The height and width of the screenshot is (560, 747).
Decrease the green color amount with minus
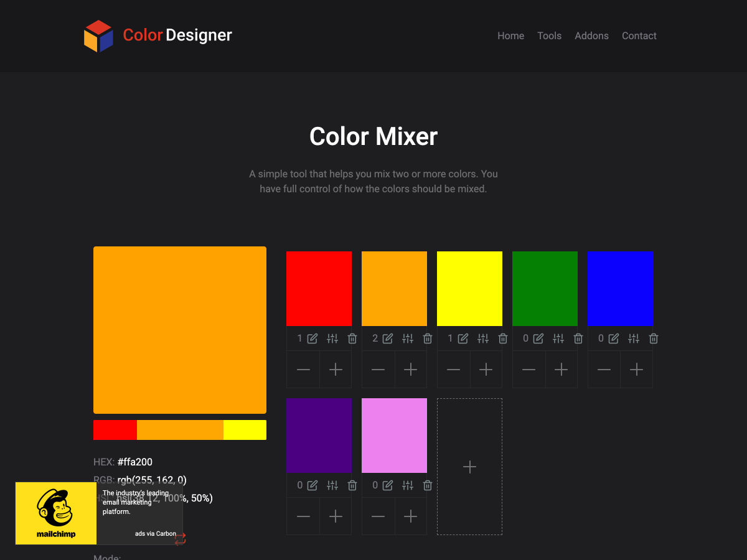tap(529, 370)
